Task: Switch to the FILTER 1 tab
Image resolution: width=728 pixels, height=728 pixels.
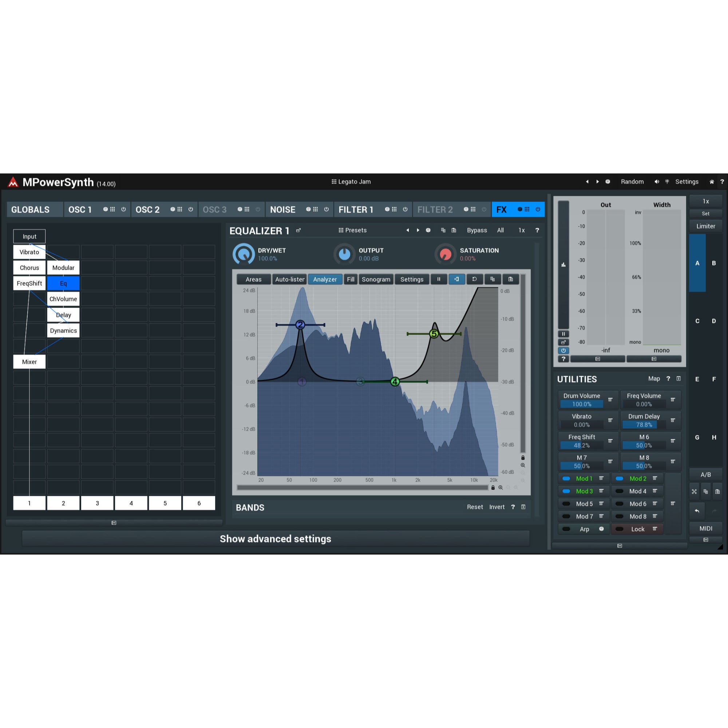Action: click(x=356, y=210)
